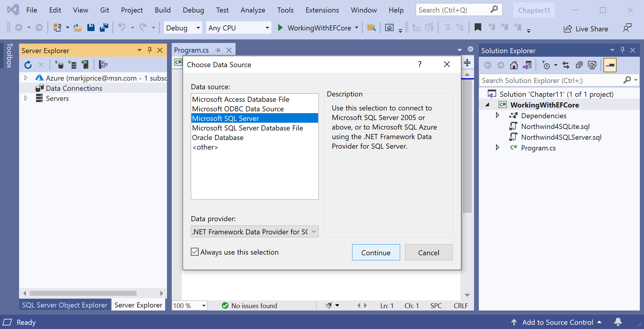
Task: Click the Cancel button
Action: [x=428, y=252]
